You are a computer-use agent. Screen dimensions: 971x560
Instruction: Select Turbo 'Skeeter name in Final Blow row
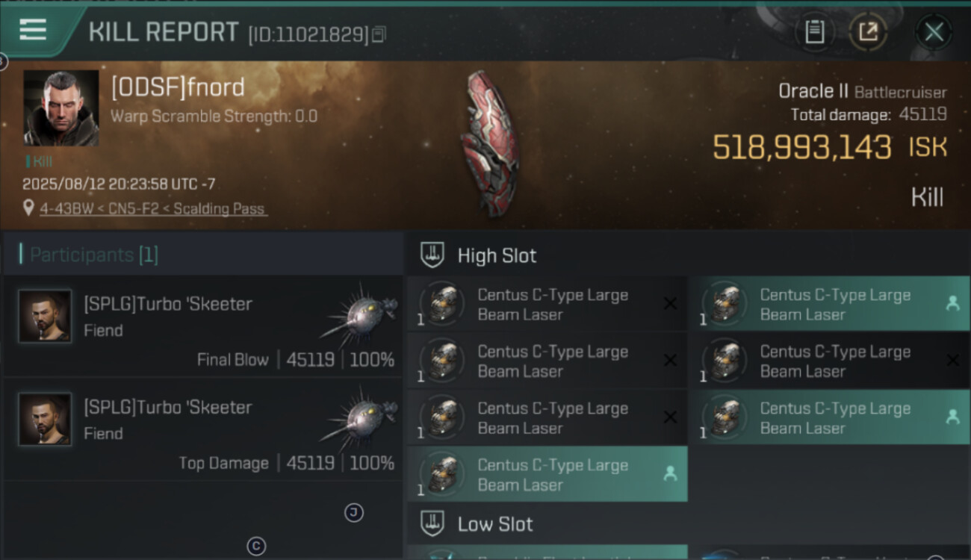(x=168, y=304)
